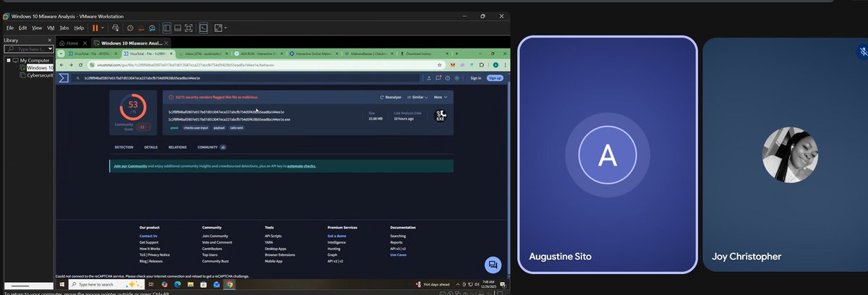Viewport: 868px width, 295px height.
Task: Open the VMware Tabs menu
Action: point(64,27)
